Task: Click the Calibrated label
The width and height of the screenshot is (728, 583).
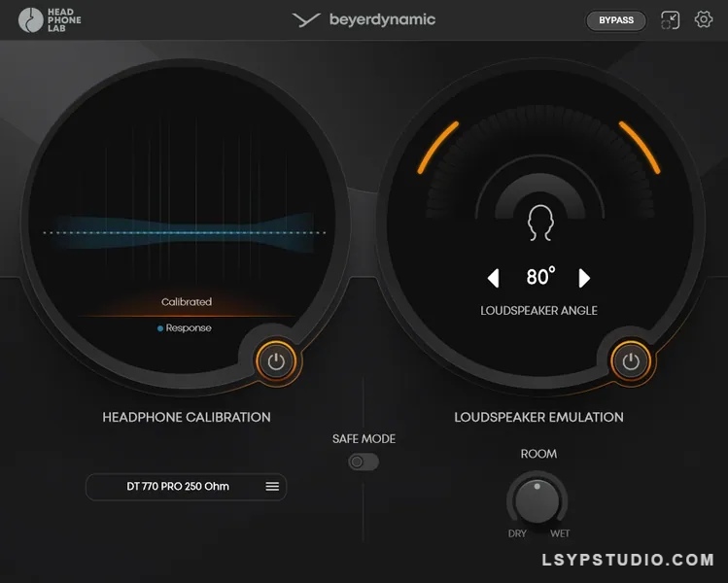Action: [187, 302]
